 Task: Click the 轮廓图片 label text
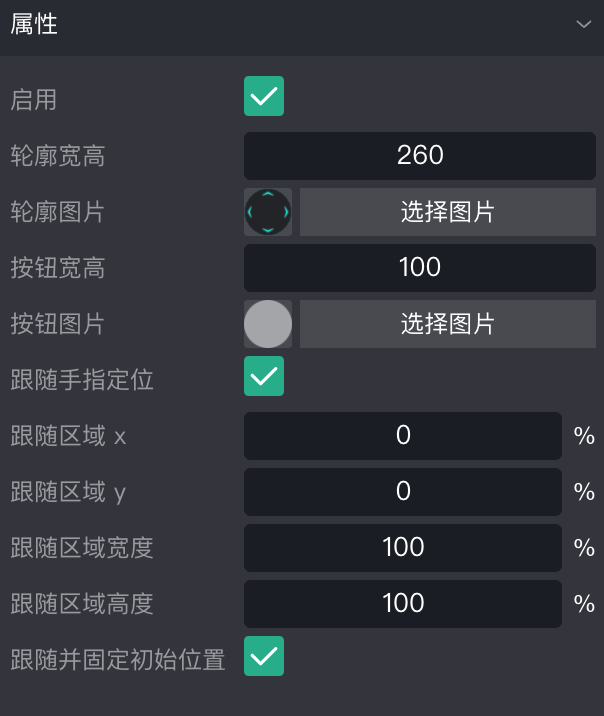click(58, 212)
